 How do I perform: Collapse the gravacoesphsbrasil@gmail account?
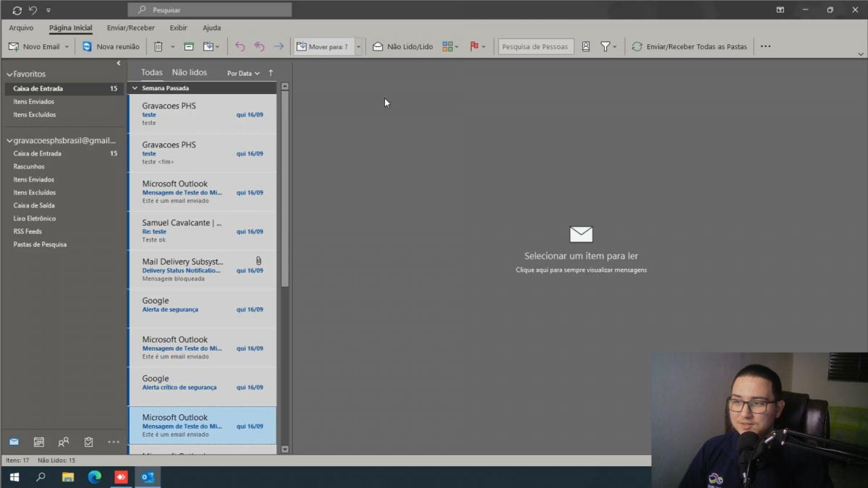[x=9, y=140]
